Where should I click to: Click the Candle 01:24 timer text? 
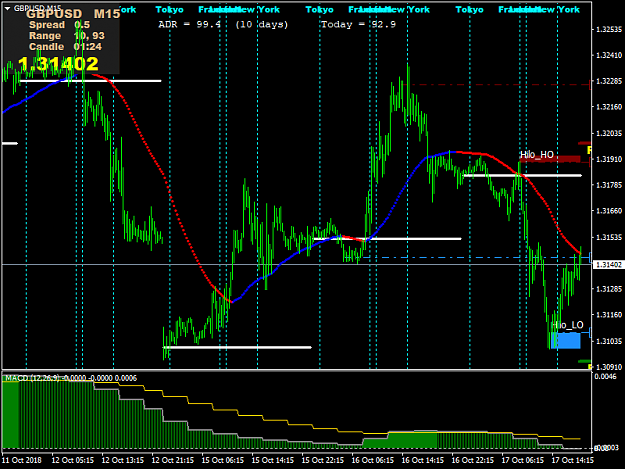[x=65, y=47]
